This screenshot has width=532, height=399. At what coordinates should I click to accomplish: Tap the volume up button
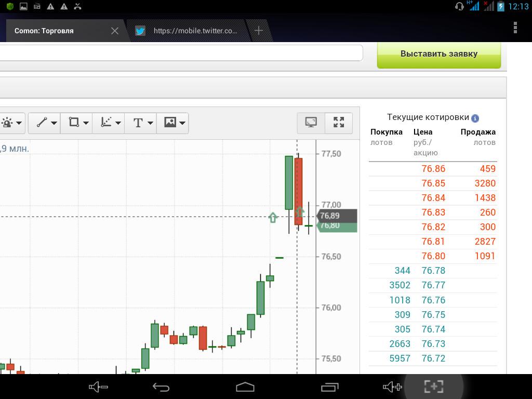[x=393, y=387]
